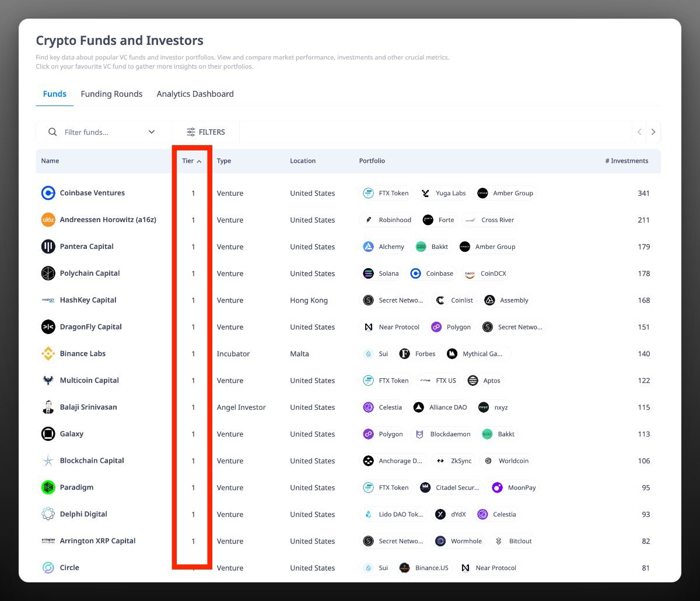Select the Blockchain Capital logo icon
Image resolution: width=700 pixels, height=601 pixels.
(x=48, y=461)
